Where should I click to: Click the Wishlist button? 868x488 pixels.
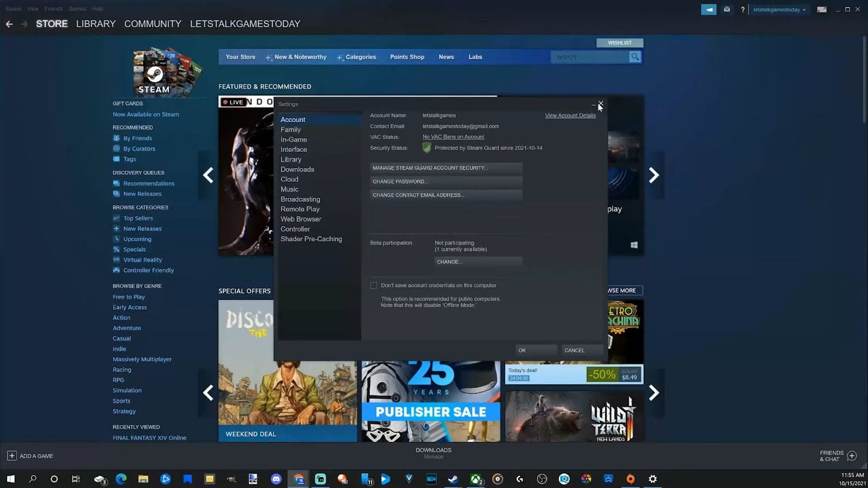click(620, 43)
